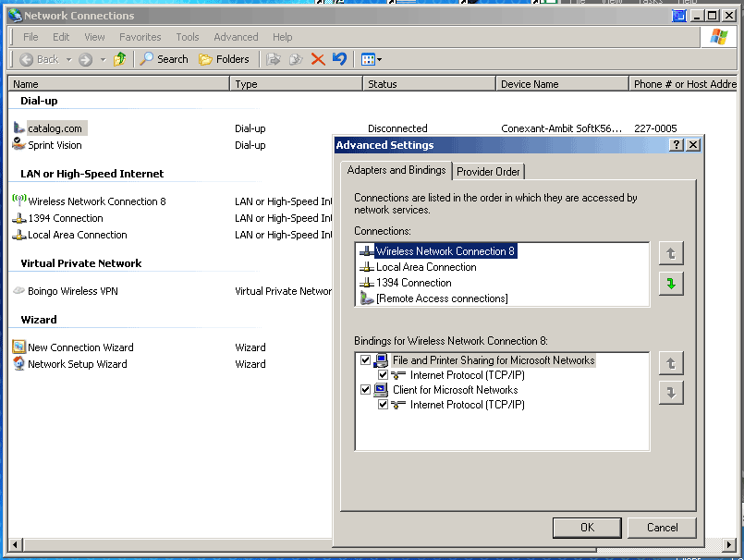This screenshot has height=560, width=744.
Task: Open the Back button history dropdown
Action: tap(68, 60)
